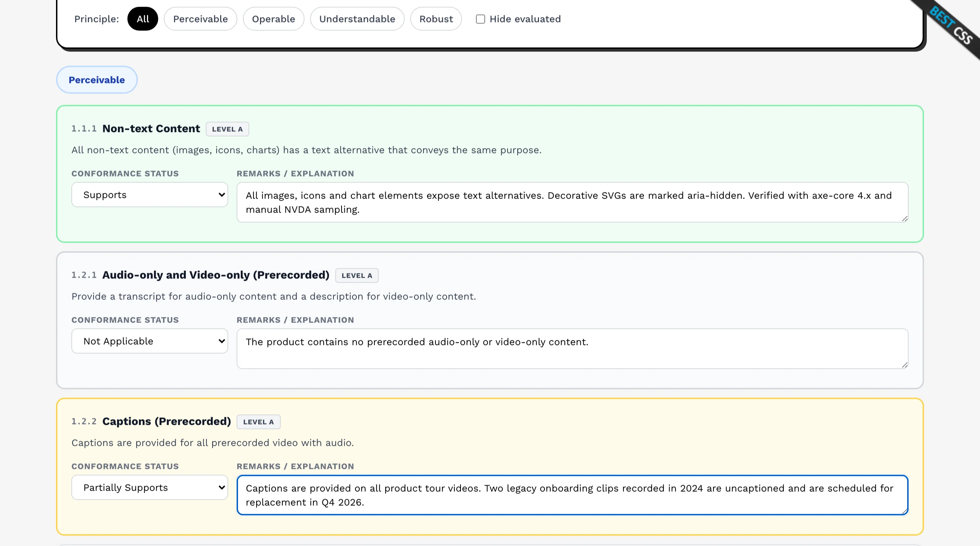Open conformance status dropdown for Non-text Content
This screenshot has width=980, height=546.
click(x=150, y=195)
